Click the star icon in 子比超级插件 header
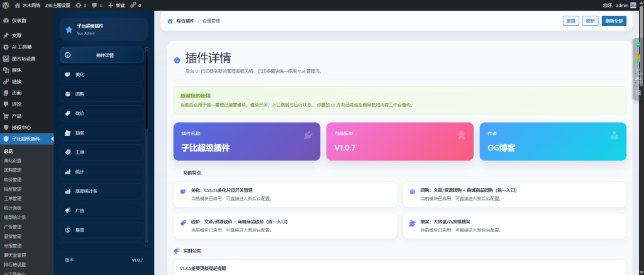This screenshot has height=275, width=644. point(69,30)
